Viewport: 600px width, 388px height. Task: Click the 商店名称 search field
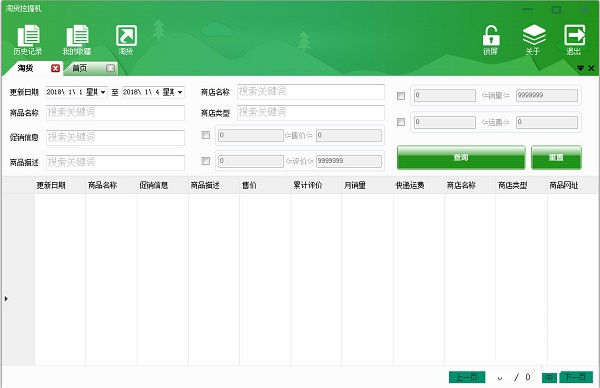click(310, 92)
